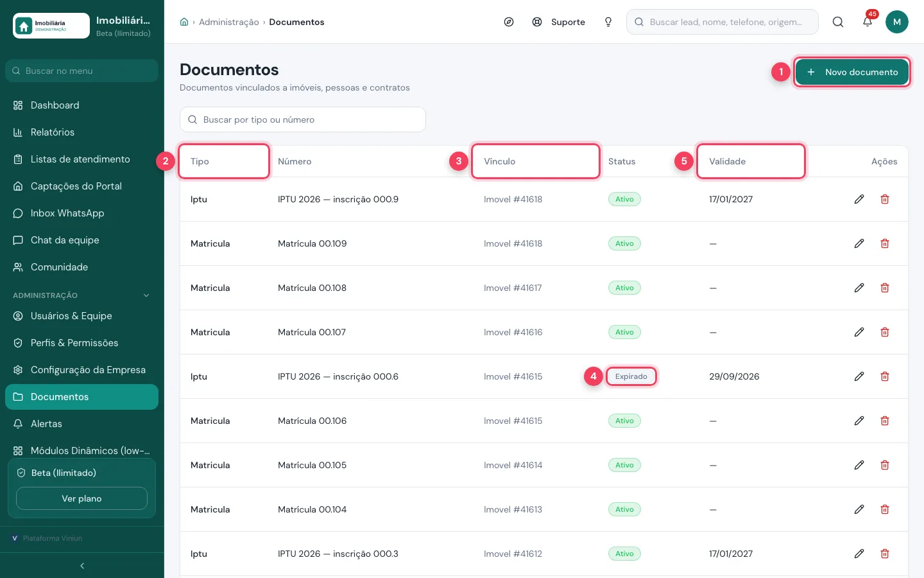The image size is (924, 578).
Task: Click Imovel #41613 vínculo text
Action: click(x=513, y=509)
